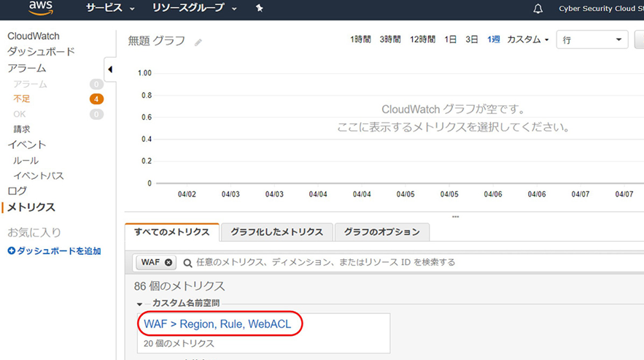Click お気に入り in the sidebar
This screenshot has height=360, width=644.
click(x=34, y=232)
